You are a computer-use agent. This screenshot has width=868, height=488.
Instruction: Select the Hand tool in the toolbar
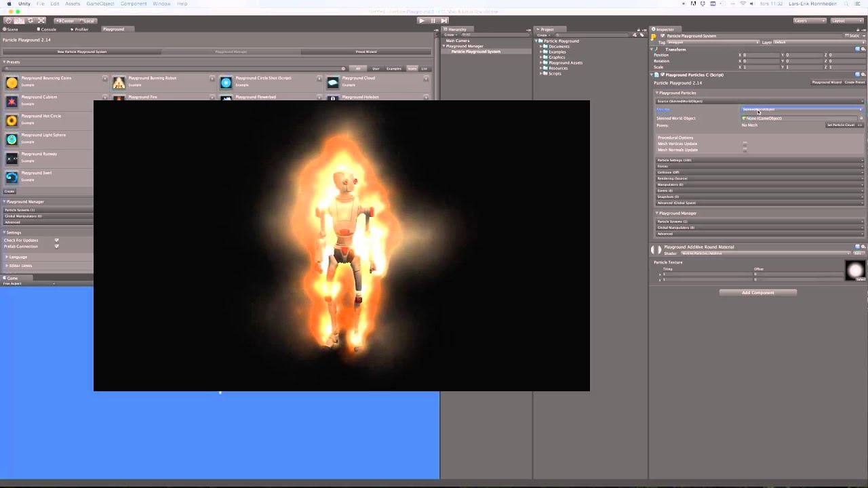[9, 20]
